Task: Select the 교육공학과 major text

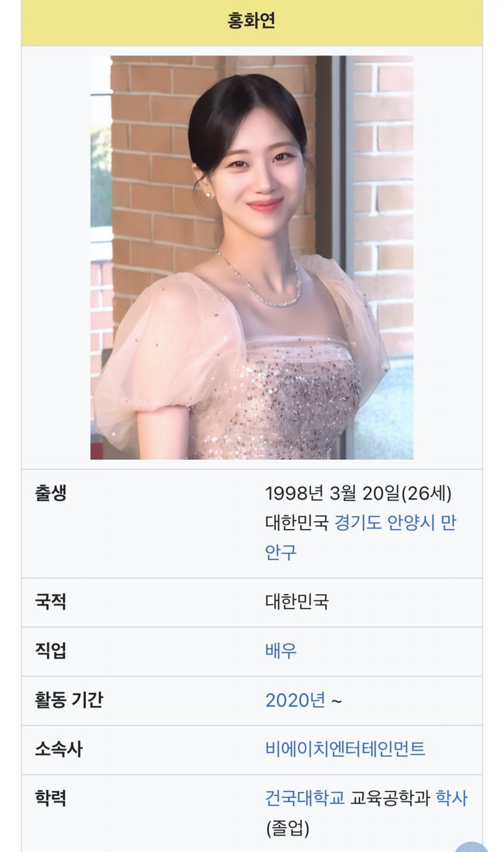Action: coord(390,798)
